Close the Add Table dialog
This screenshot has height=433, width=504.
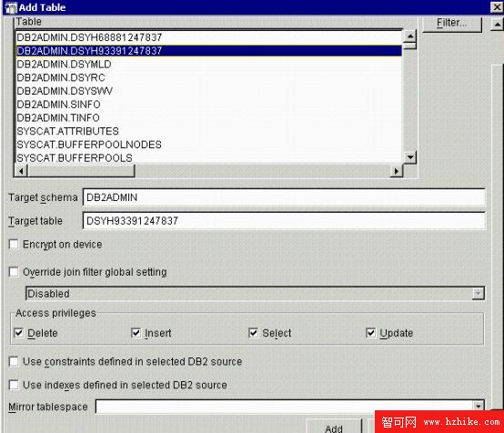tap(497, 7)
